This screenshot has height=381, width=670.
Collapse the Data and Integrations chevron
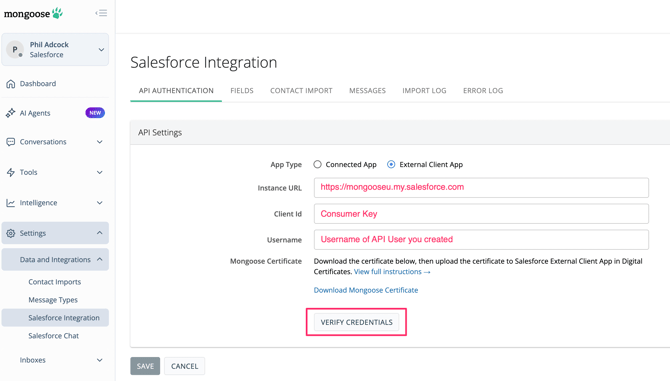(100, 259)
